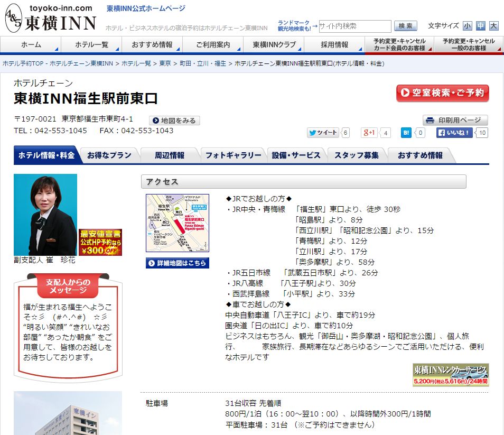Click the 検索 search button
Viewport: 504px width, 435px height.
pyautogui.click(x=405, y=26)
